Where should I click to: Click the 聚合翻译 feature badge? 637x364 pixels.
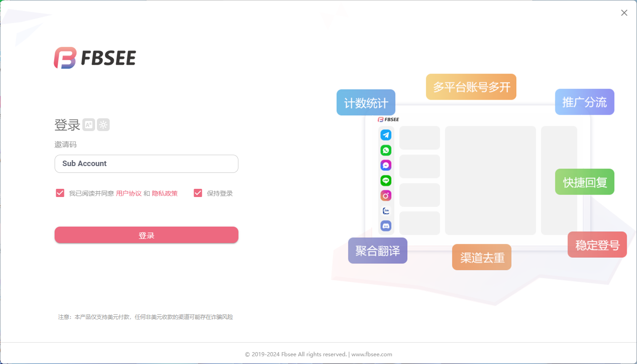pyautogui.click(x=378, y=251)
